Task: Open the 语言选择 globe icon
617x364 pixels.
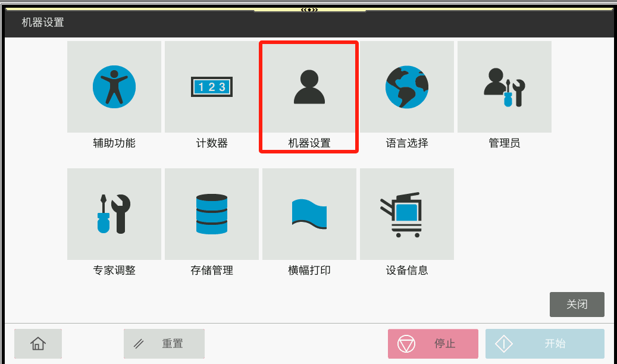Action: (x=407, y=87)
